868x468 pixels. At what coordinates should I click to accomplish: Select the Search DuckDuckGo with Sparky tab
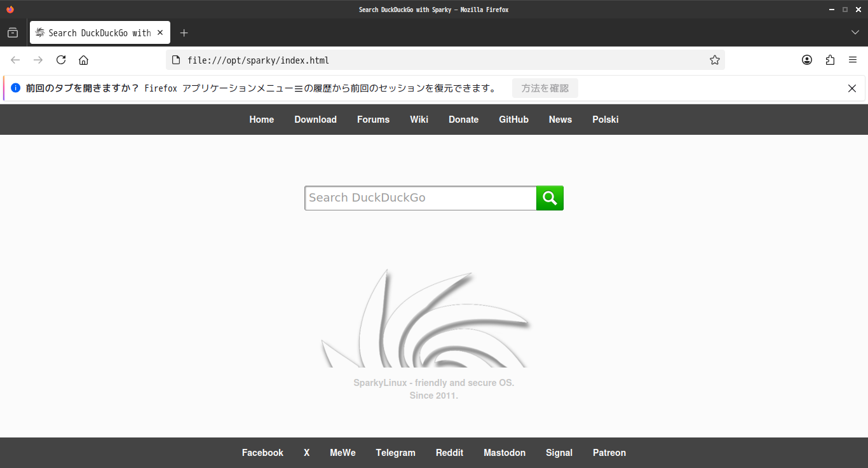click(100, 32)
